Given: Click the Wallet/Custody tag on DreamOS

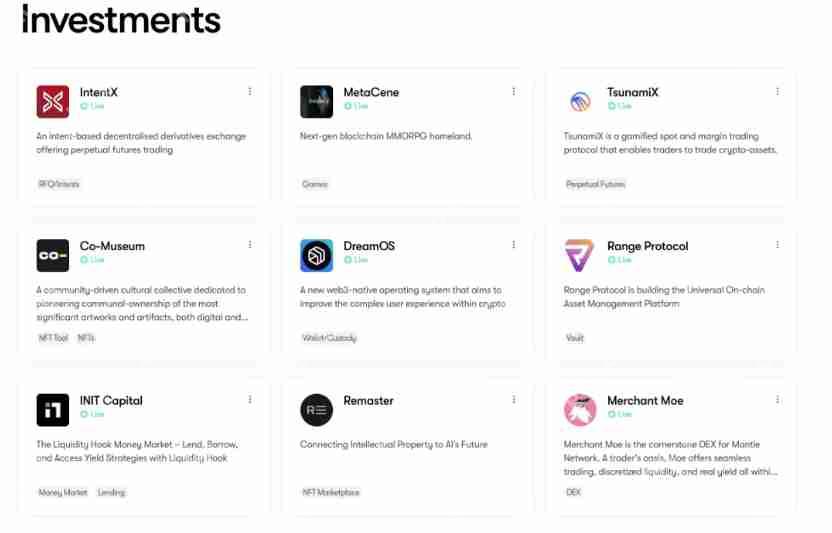Looking at the screenshot, I should pyautogui.click(x=329, y=338).
